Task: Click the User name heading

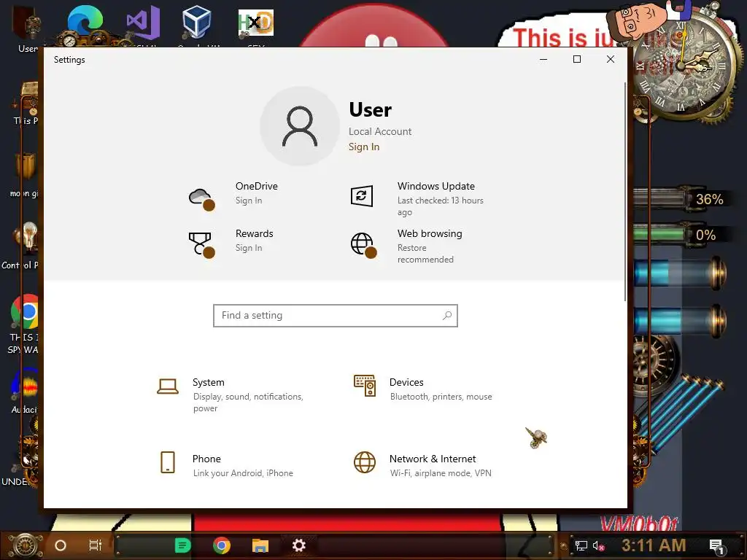Action: (370, 110)
